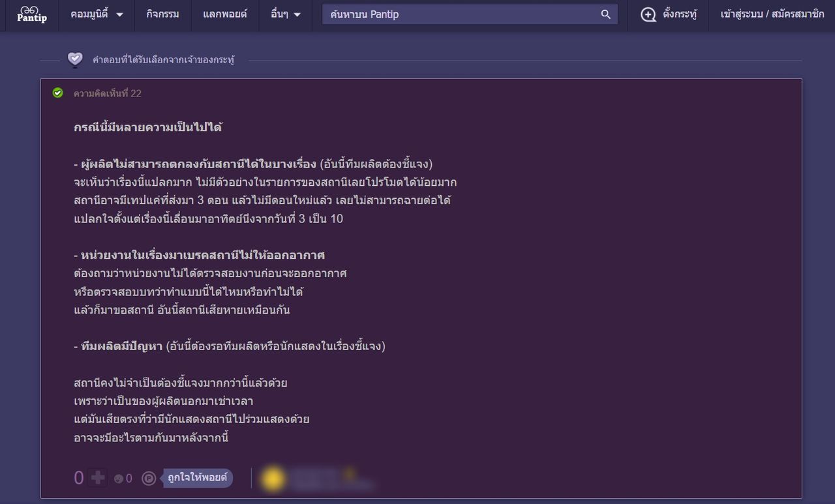Click the heart medal selected-answer icon
The image size is (835, 504).
point(75,60)
